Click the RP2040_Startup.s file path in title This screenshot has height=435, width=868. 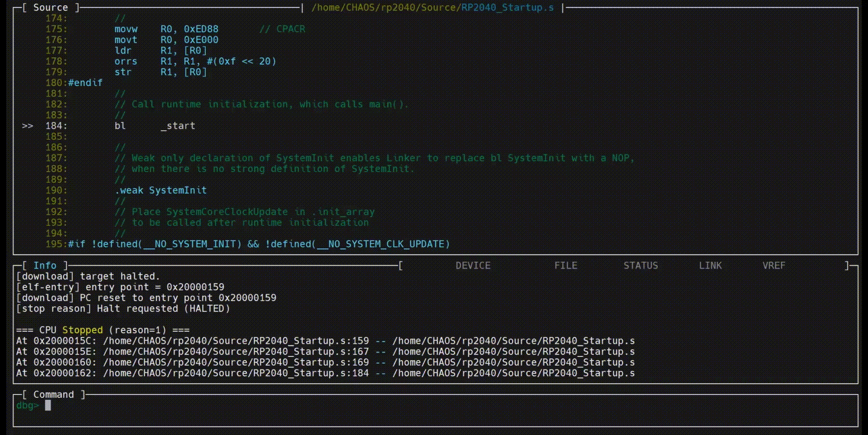(x=433, y=8)
